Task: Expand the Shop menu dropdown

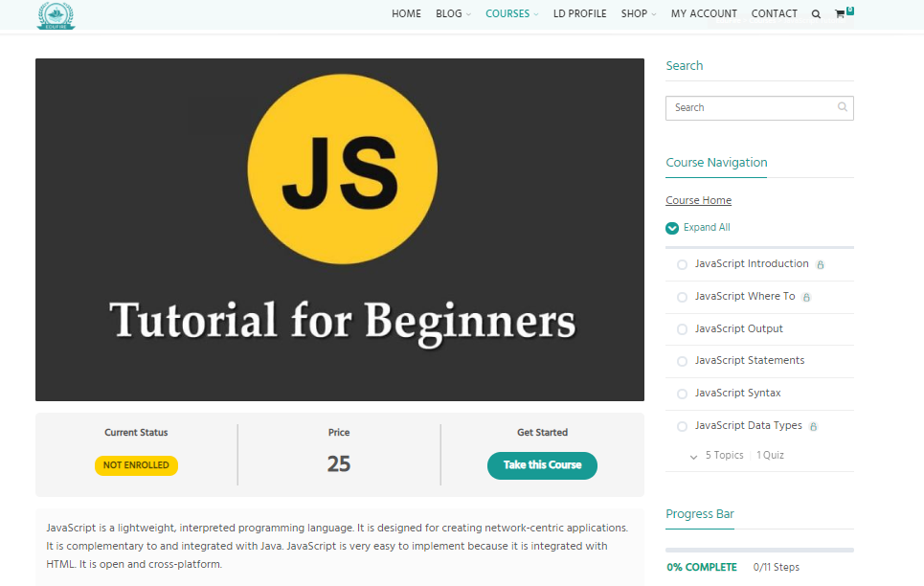Action: (x=654, y=14)
